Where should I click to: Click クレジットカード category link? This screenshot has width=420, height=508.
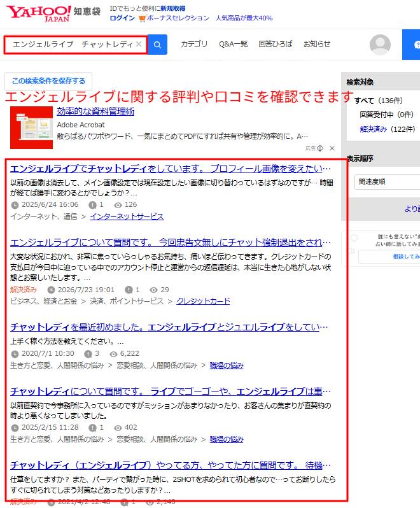coord(203,301)
